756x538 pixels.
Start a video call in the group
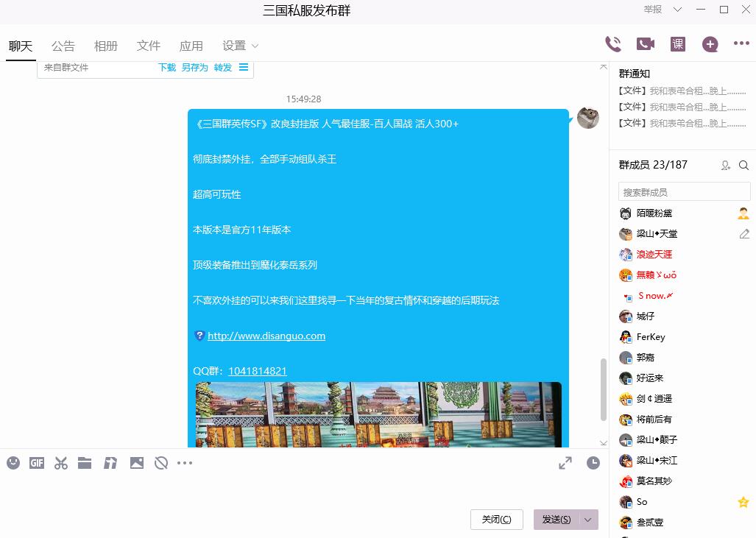tap(646, 44)
